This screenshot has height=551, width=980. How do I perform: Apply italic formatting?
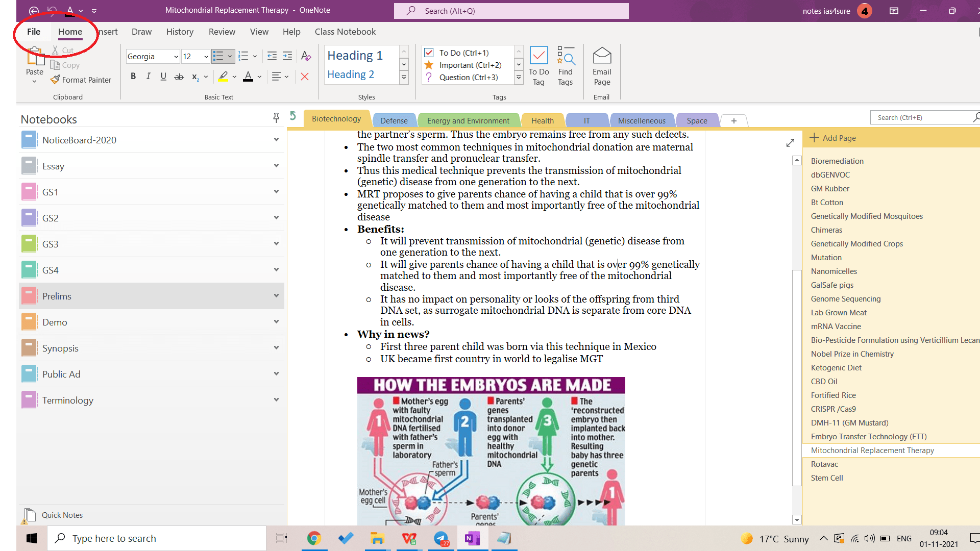tap(148, 76)
